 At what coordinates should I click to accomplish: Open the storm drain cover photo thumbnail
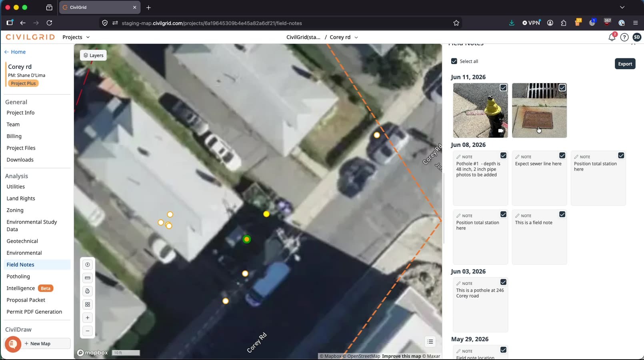(539, 110)
